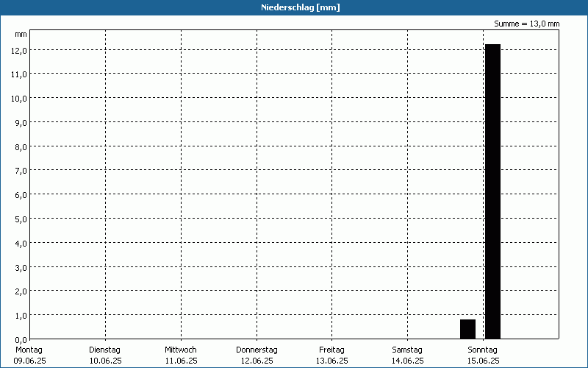The image size is (588, 368).
Task: Click the 6,0 y-axis value
Action: point(21,195)
